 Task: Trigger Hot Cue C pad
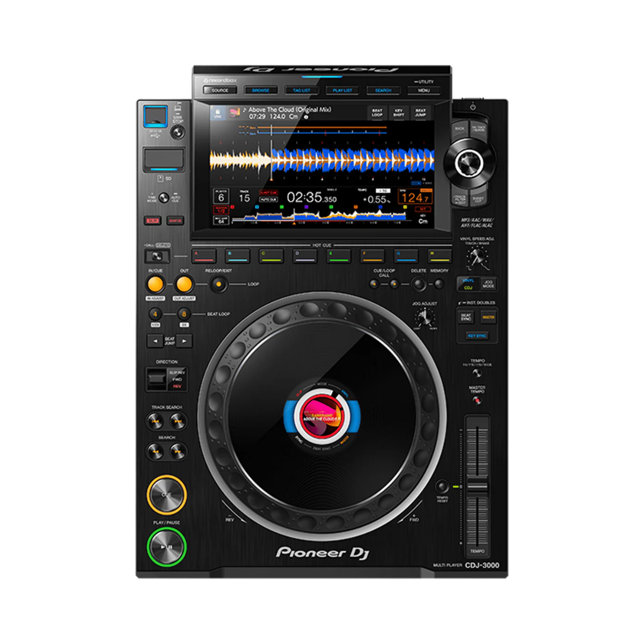[x=271, y=255]
